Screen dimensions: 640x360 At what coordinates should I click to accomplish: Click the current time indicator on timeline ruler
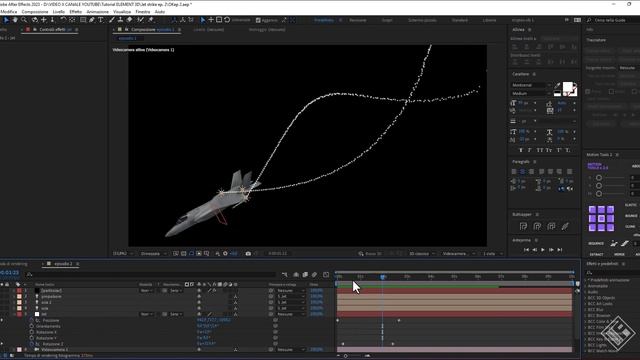382,277
